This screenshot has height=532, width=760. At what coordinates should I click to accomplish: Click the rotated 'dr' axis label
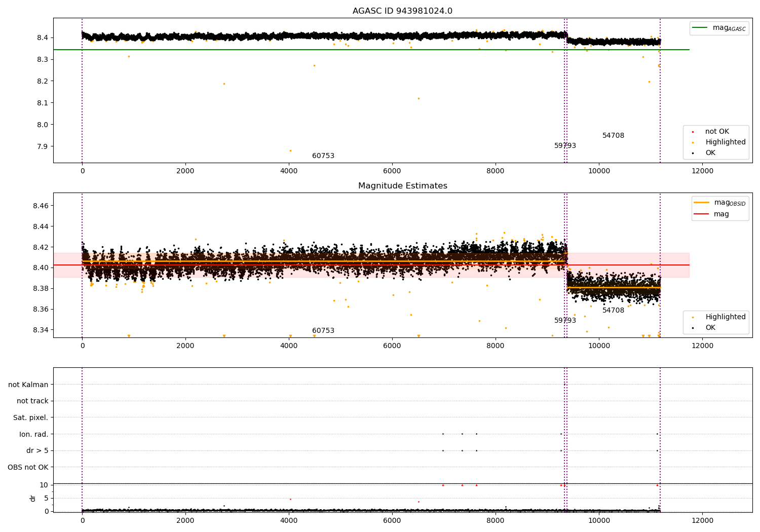(33, 498)
